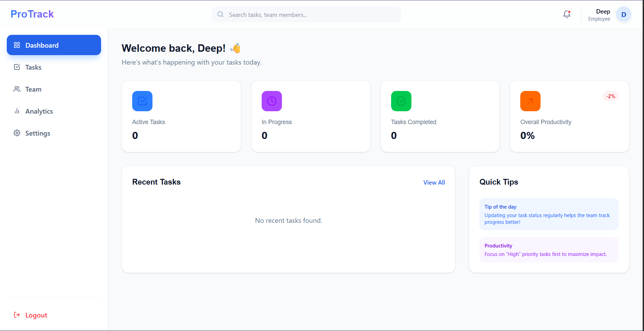Click the orange Overall Productivity arrow icon

(x=530, y=101)
